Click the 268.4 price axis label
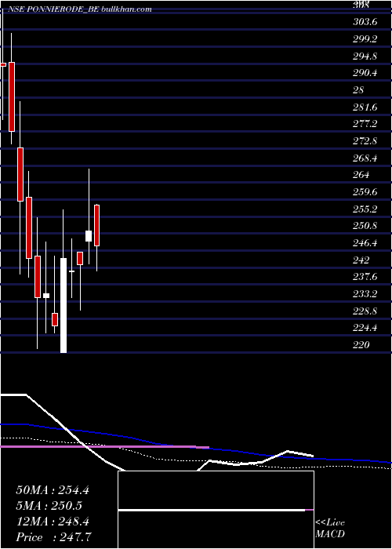 tap(365, 158)
